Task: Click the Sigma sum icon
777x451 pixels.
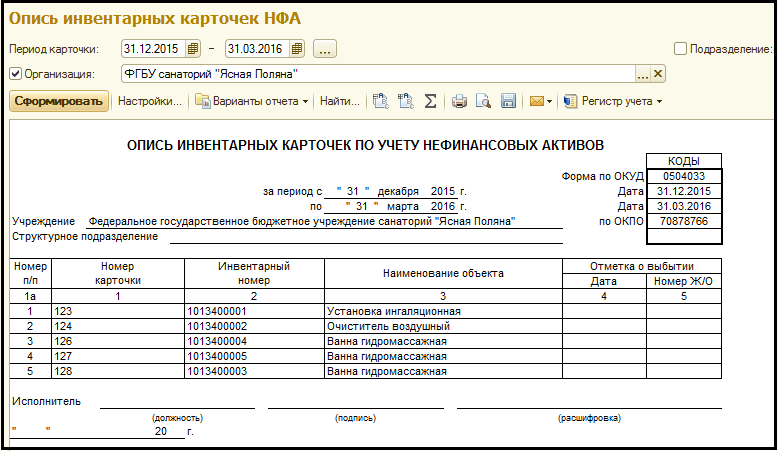Action: pos(431,101)
